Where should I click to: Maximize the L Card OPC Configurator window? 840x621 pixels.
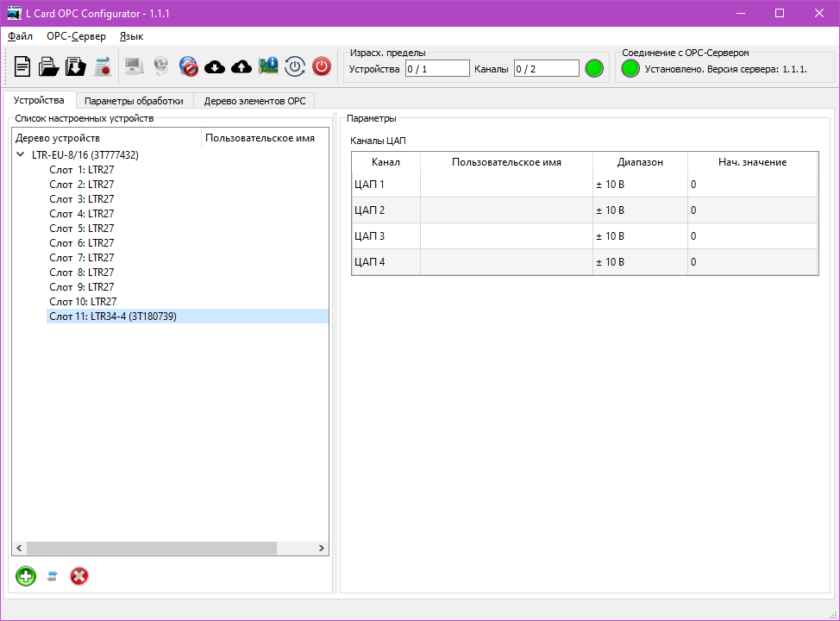pos(780,14)
